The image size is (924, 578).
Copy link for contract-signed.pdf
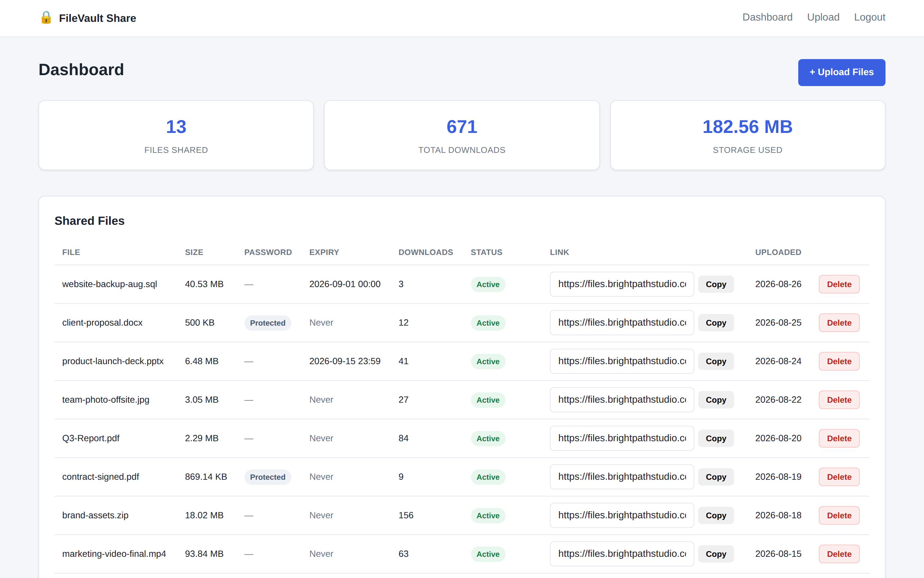click(x=716, y=477)
